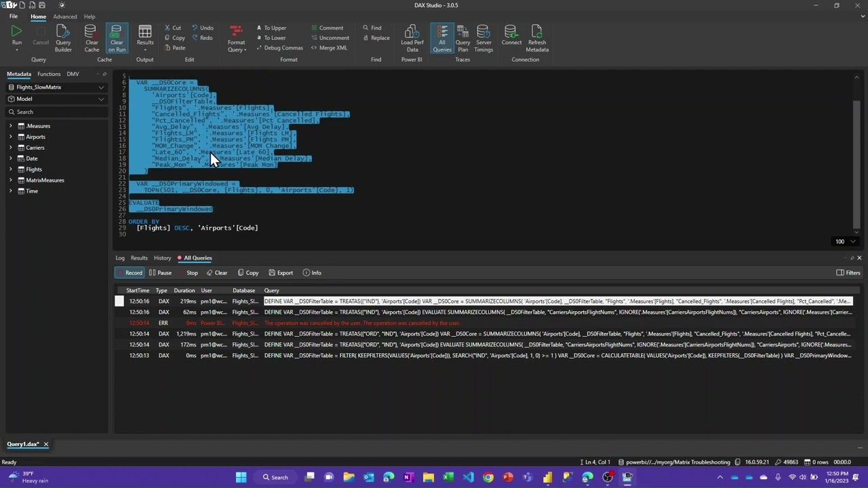Comment the selected lines

pyautogui.click(x=328, y=28)
